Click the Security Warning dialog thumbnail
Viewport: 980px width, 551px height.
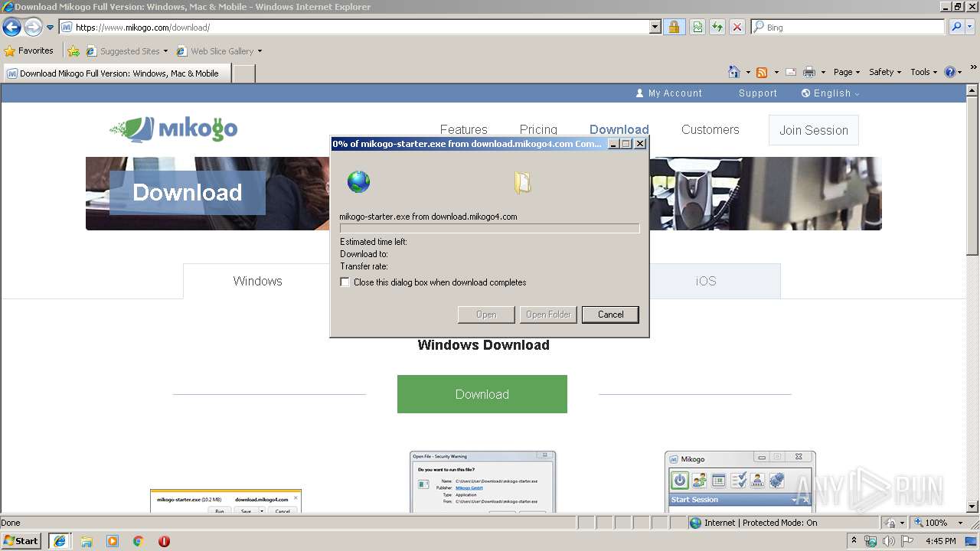tap(482, 481)
